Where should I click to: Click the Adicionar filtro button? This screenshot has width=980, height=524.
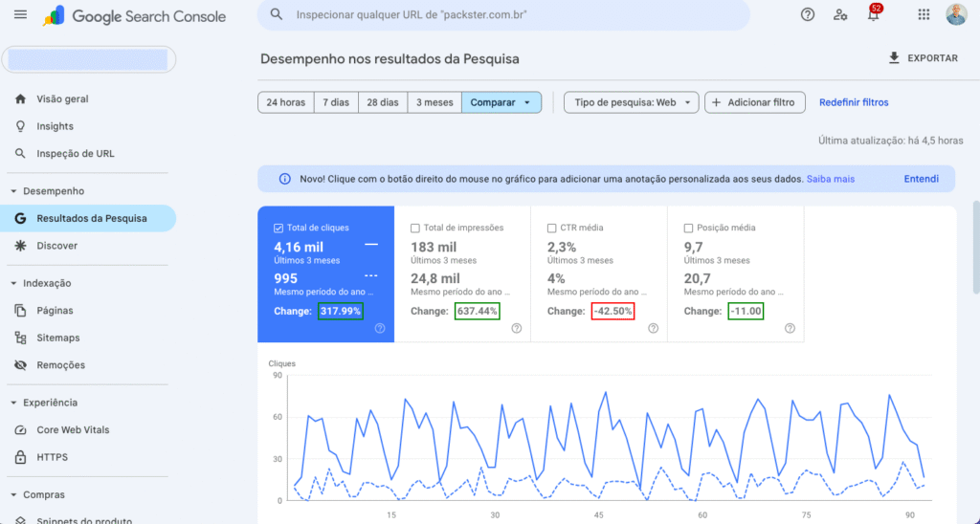[x=754, y=102]
